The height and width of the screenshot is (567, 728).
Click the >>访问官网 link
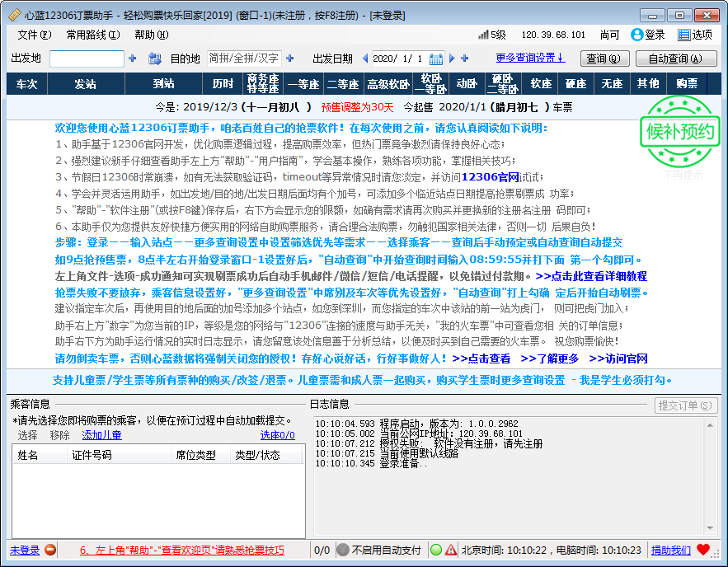click(618, 358)
